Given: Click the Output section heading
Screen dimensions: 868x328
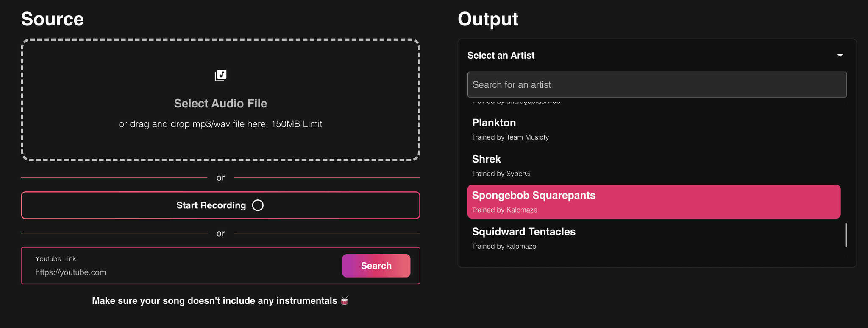Looking at the screenshot, I should [487, 19].
